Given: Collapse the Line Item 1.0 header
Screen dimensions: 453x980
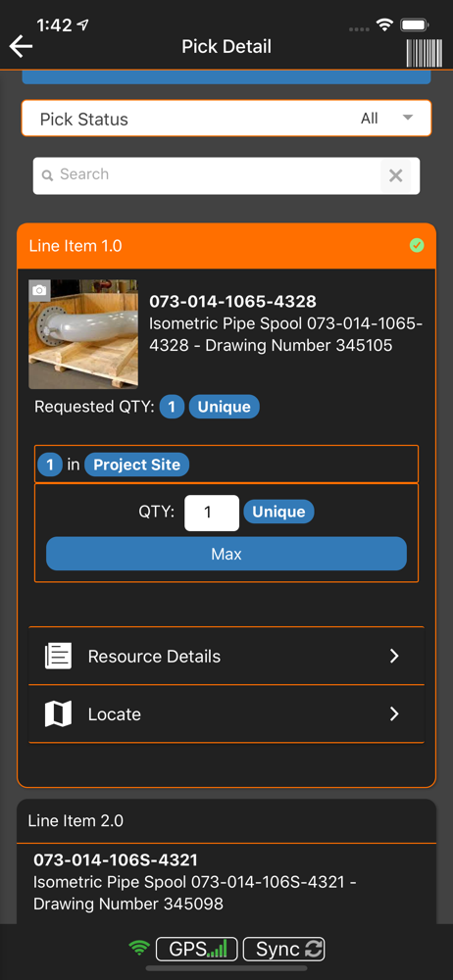Looking at the screenshot, I should [226, 246].
